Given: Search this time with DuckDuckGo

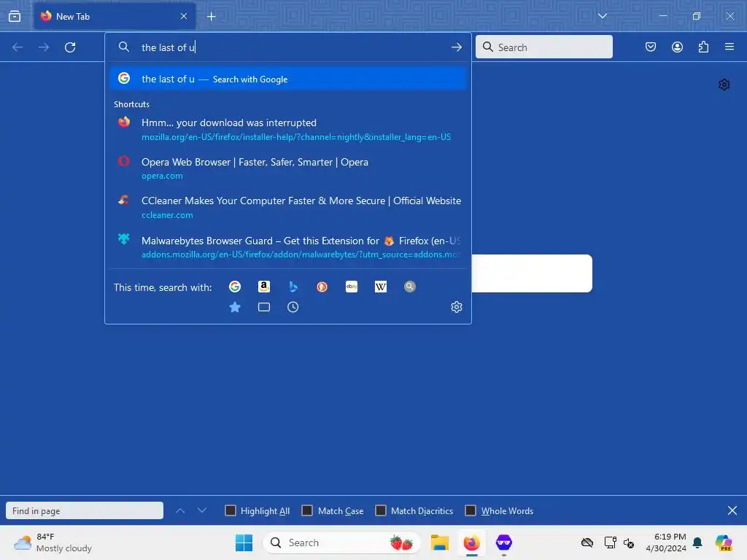Looking at the screenshot, I should click(x=322, y=287).
